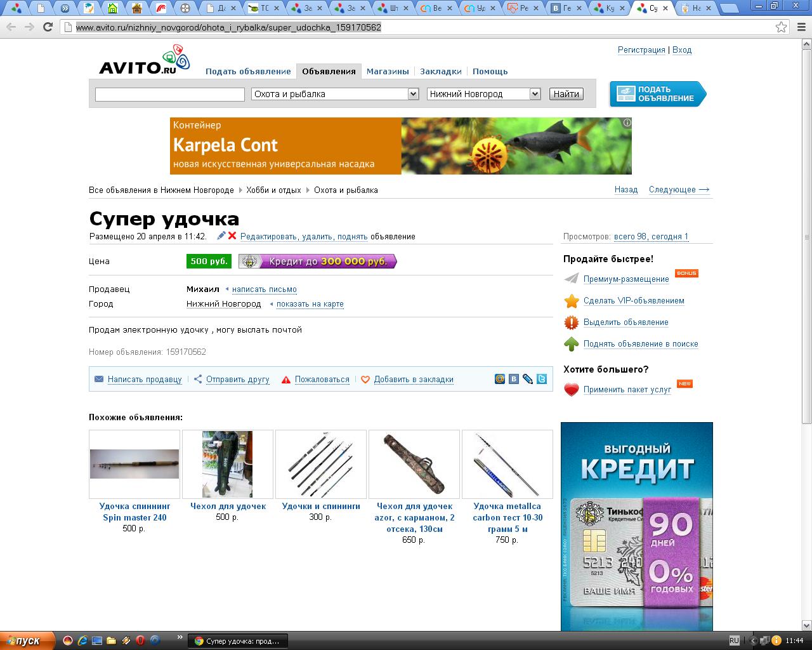Viewport: 812px width, 650px height.
Task: Click the Avito.ru logo
Action: 145,60
